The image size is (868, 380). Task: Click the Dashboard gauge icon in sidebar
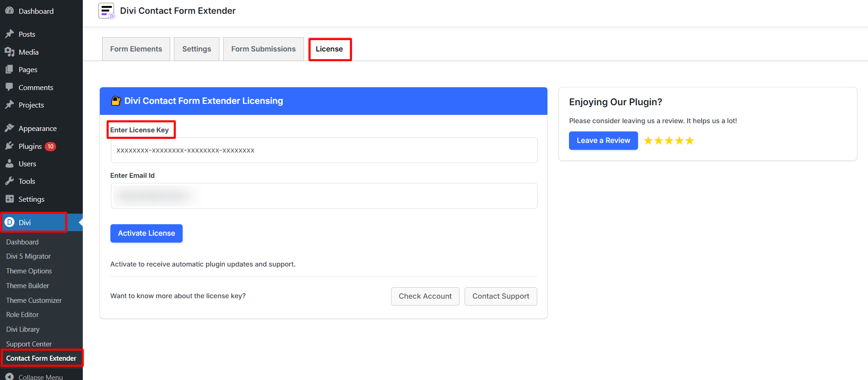(9, 11)
